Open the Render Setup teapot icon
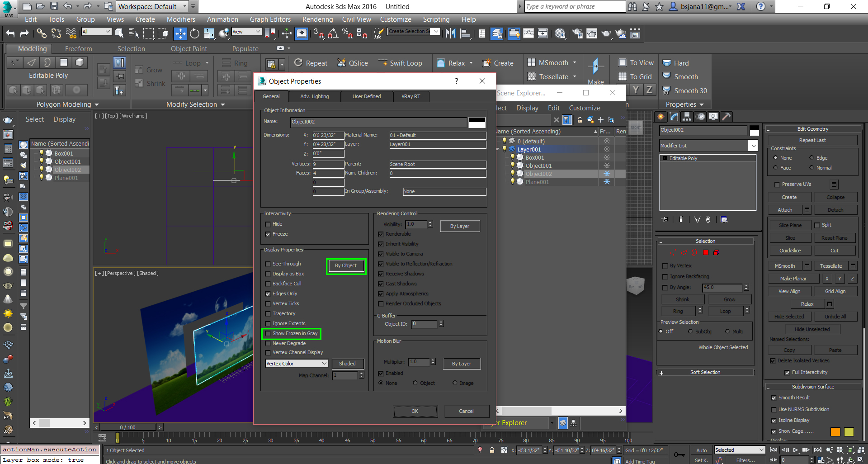Screen dimensions: 868x464 577,33
